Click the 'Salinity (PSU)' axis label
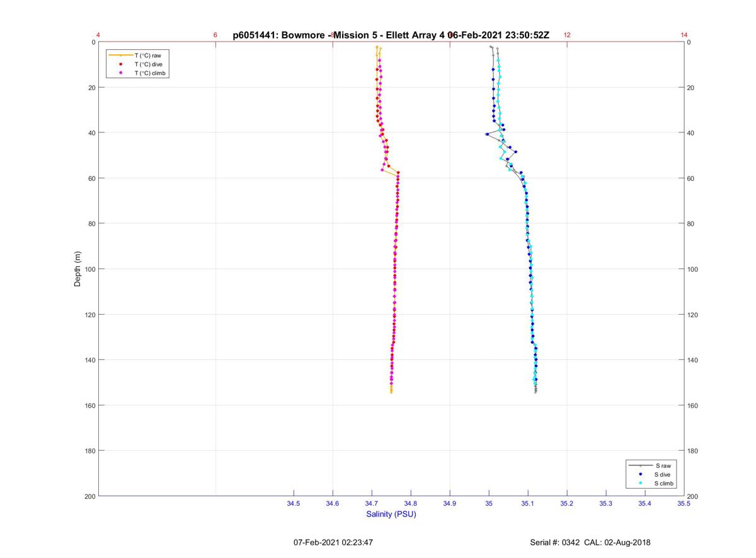756x558 pixels. click(x=391, y=514)
